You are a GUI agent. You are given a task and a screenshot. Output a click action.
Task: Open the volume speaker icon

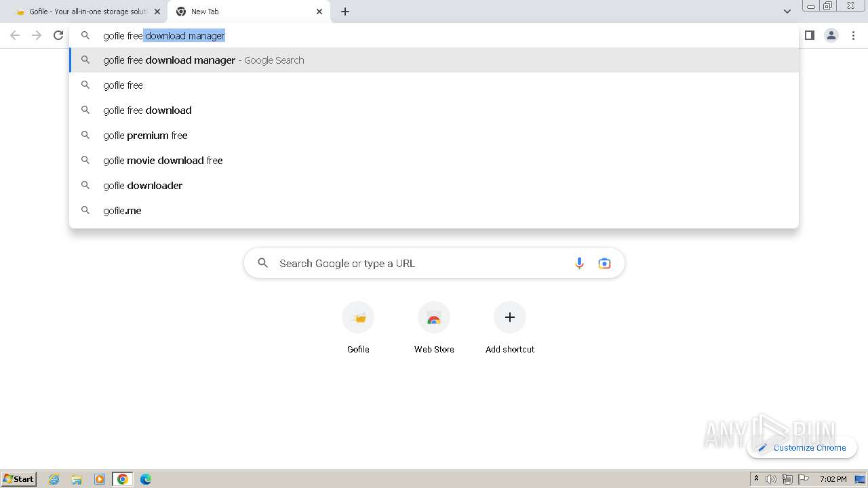click(770, 479)
